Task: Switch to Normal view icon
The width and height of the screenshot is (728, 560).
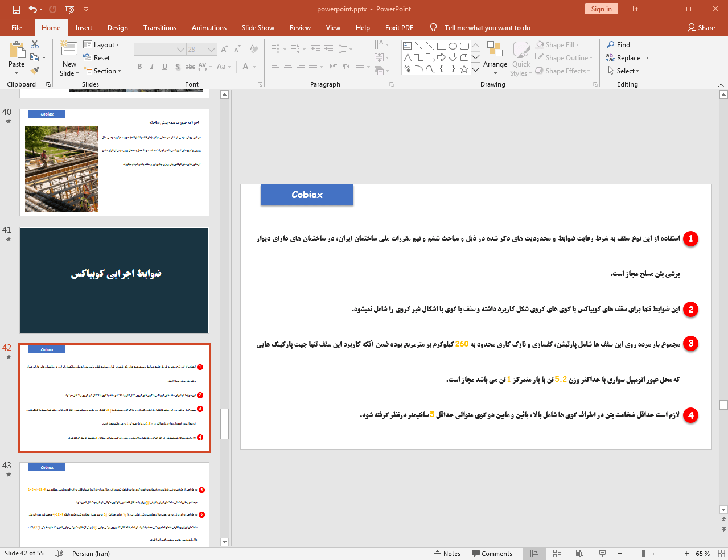Action: pos(534,554)
